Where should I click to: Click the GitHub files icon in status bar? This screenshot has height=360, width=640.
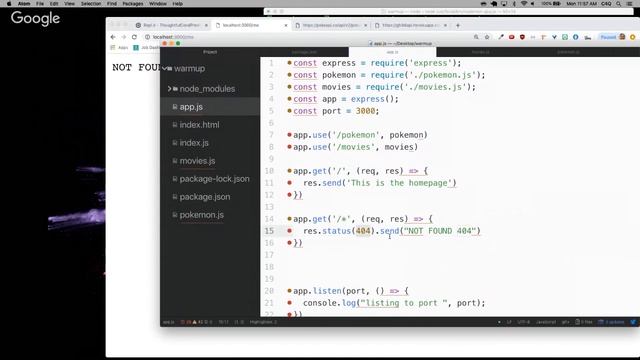(x=584, y=322)
